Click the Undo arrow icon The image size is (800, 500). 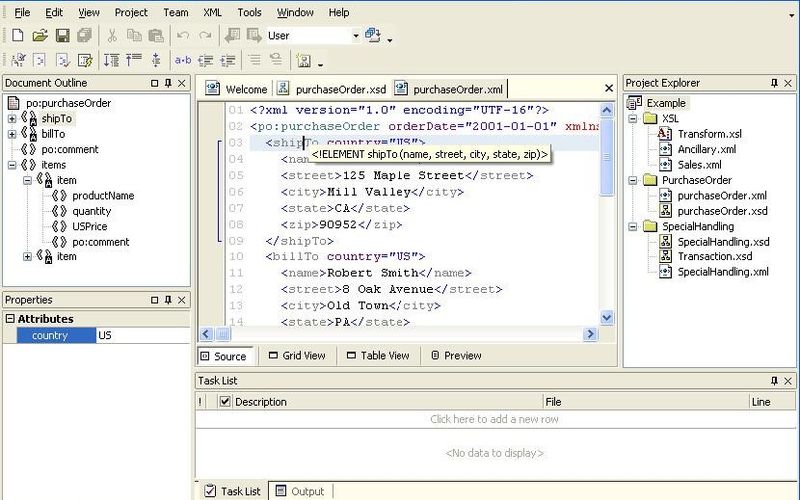[183, 35]
